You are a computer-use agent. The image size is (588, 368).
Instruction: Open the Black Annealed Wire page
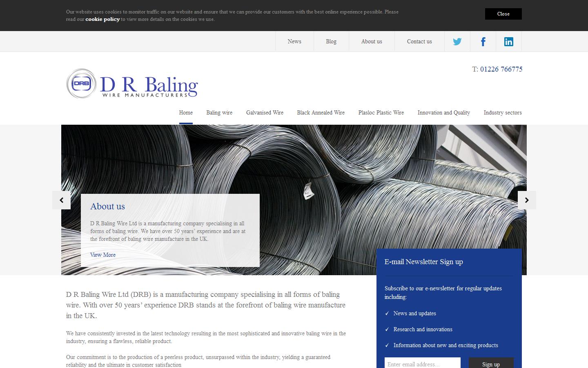[321, 113]
